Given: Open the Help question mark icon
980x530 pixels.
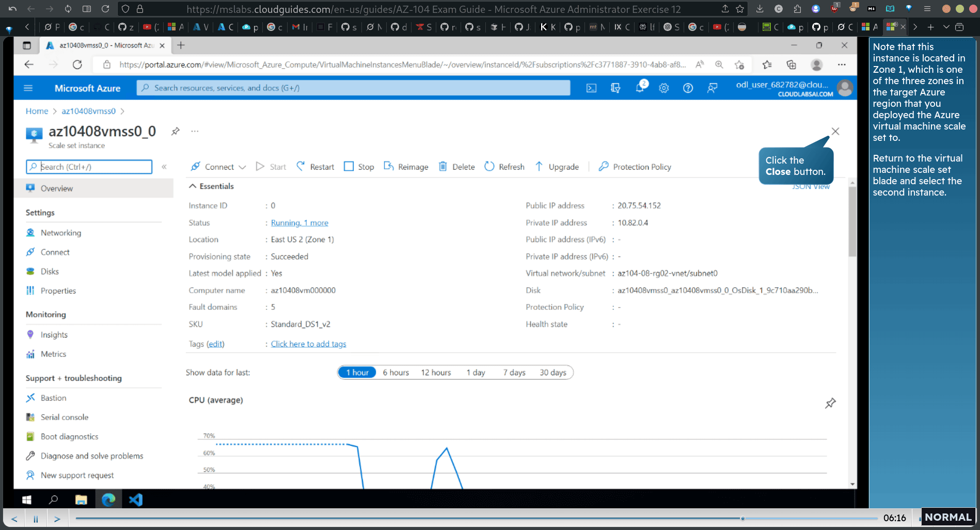Looking at the screenshot, I should click(688, 88).
